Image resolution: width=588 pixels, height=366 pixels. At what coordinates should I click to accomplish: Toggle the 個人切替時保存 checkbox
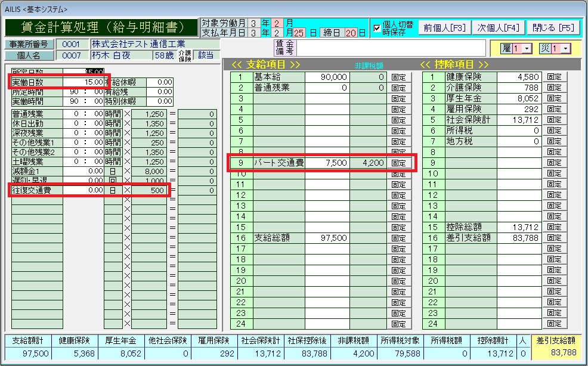coord(376,28)
